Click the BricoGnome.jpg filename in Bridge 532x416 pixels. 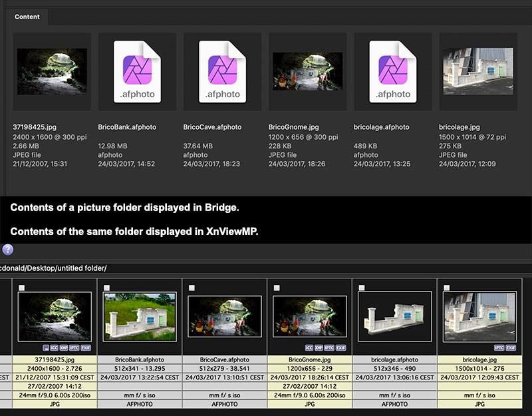click(293, 127)
